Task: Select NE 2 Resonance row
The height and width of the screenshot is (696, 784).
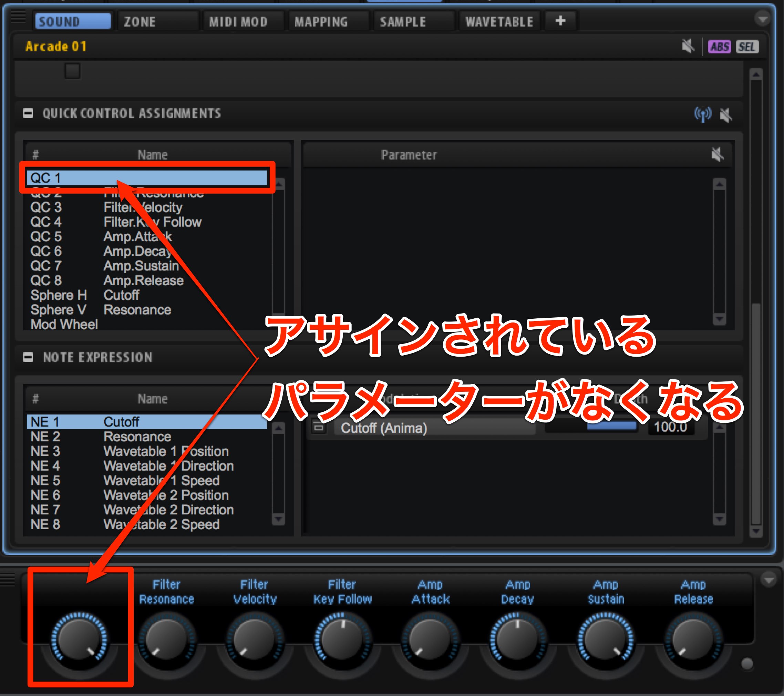Action: tap(147, 437)
